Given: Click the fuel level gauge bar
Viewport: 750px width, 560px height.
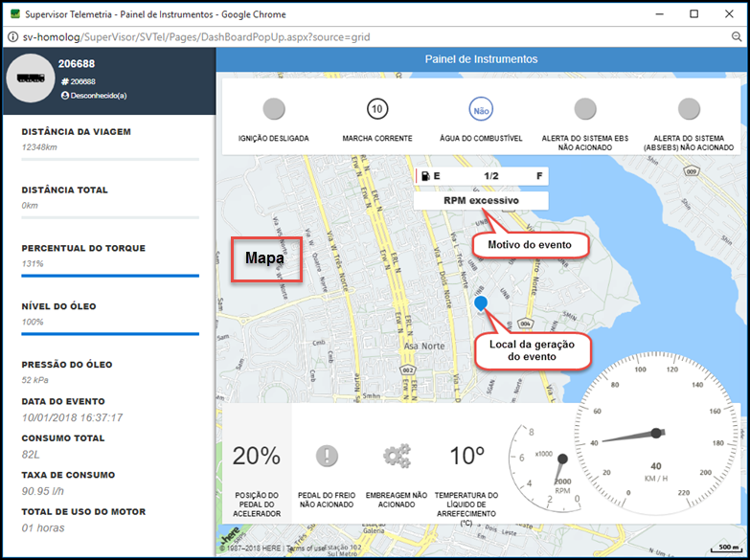Looking at the screenshot, I should click(x=482, y=176).
